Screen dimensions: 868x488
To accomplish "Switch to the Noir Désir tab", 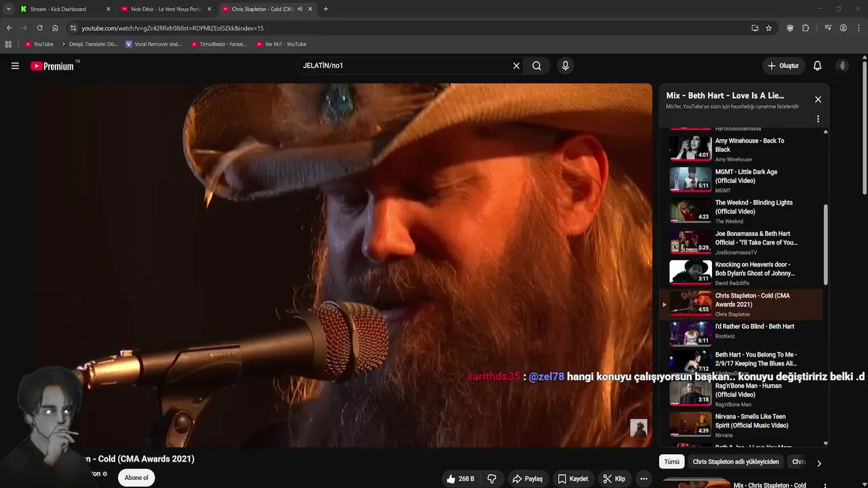I will (166, 9).
